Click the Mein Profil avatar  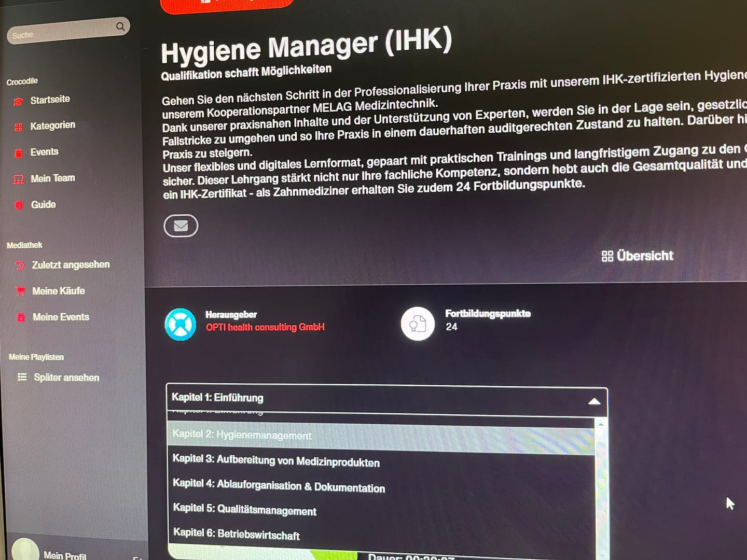click(x=25, y=551)
